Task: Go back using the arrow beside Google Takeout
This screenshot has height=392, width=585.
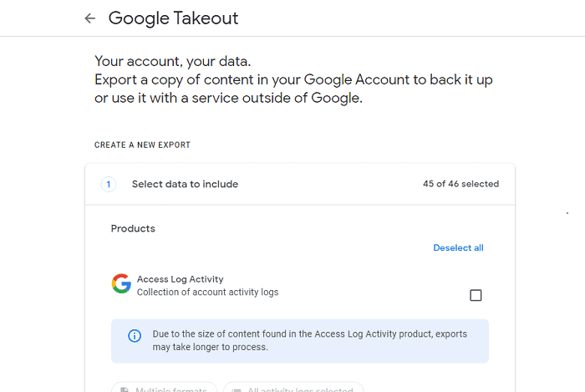Action: click(90, 18)
